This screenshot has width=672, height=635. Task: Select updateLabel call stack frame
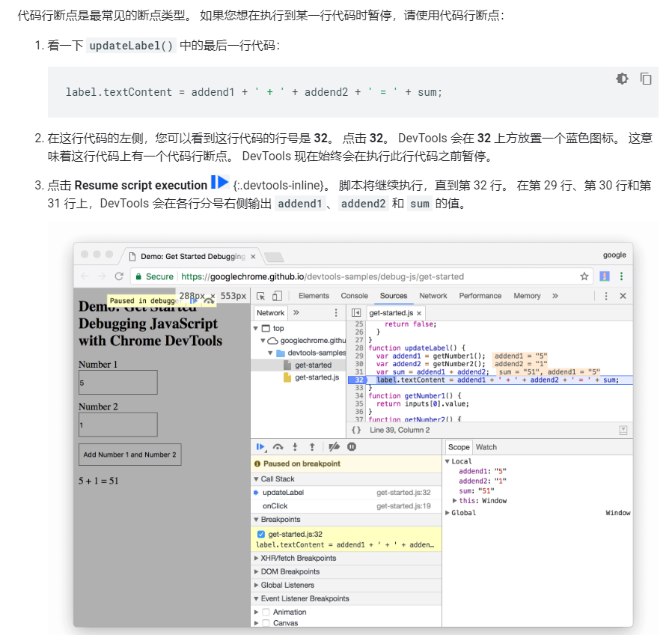coord(346,493)
